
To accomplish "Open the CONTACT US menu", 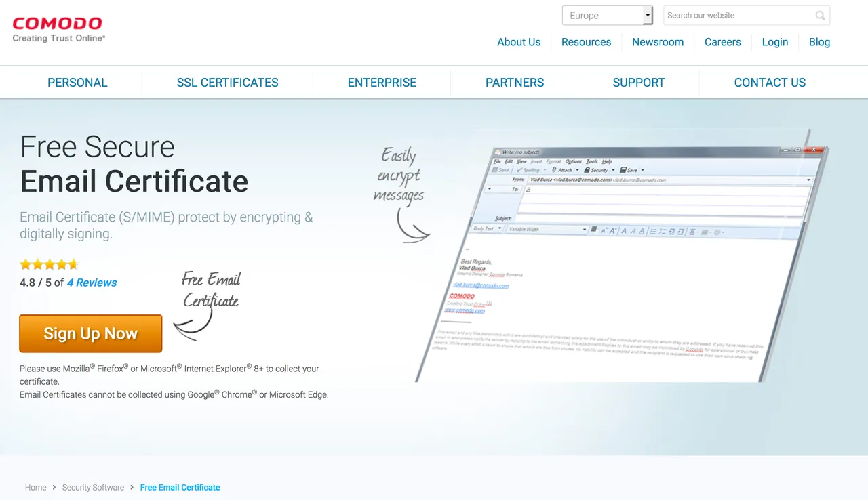I will (x=770, y=83).
